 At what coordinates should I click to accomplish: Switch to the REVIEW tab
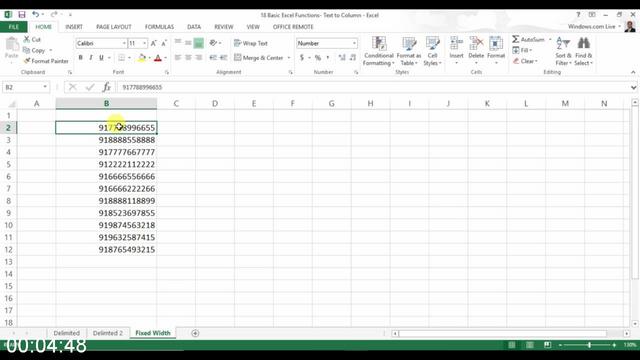(x=224, y=27)
